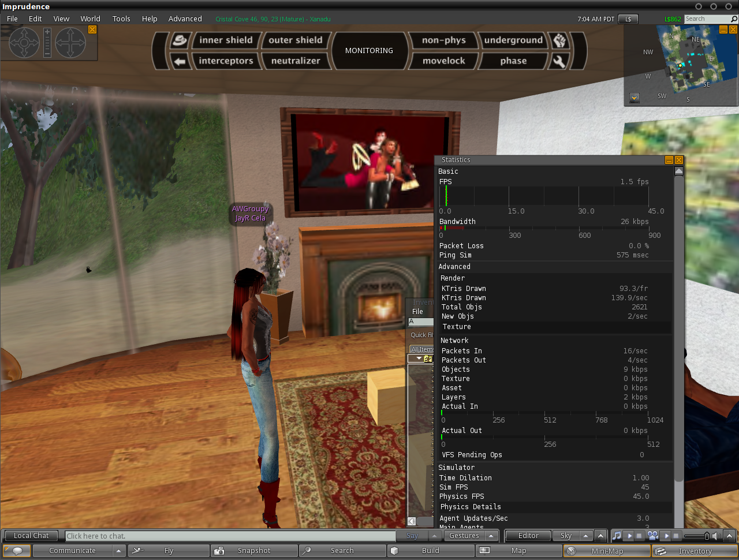Toggle movelock
Screen dimensions: 739x560
tap(443, 61)
